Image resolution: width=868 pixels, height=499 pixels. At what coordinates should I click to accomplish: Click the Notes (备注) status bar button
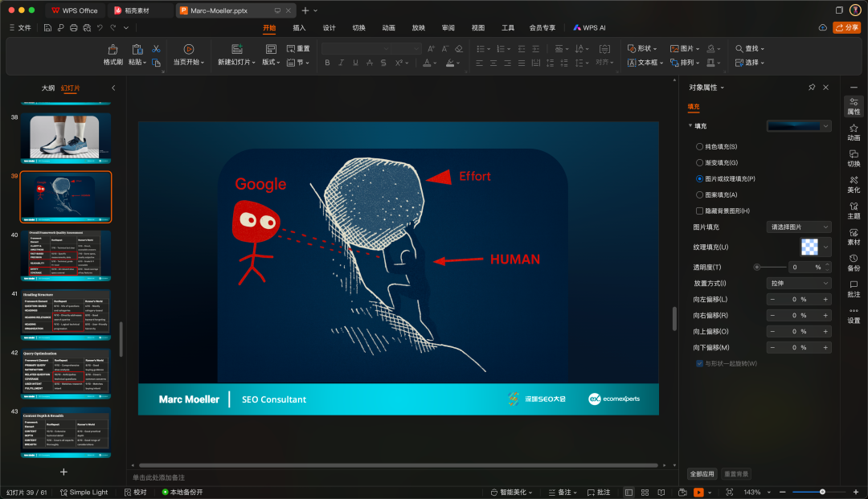click(x=563, y=493)
